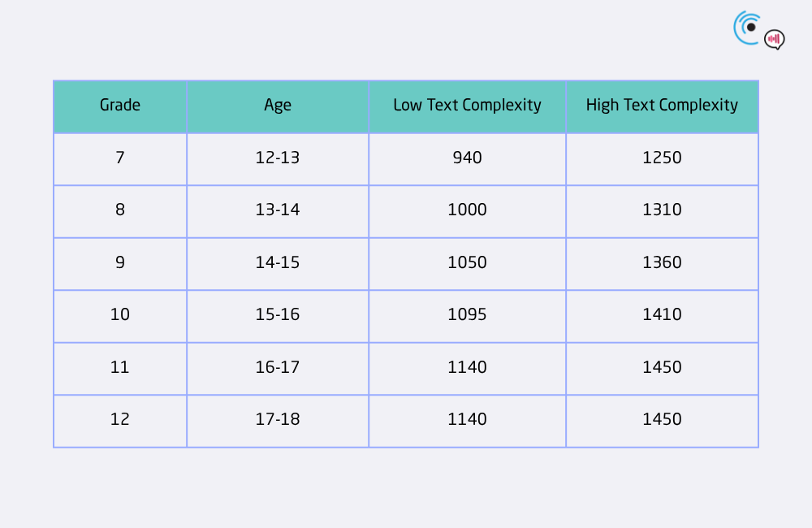The width and height of the screenshot is (812, 528).
Task: Select the grade 12 cell
Action: [x=120, y=421]
